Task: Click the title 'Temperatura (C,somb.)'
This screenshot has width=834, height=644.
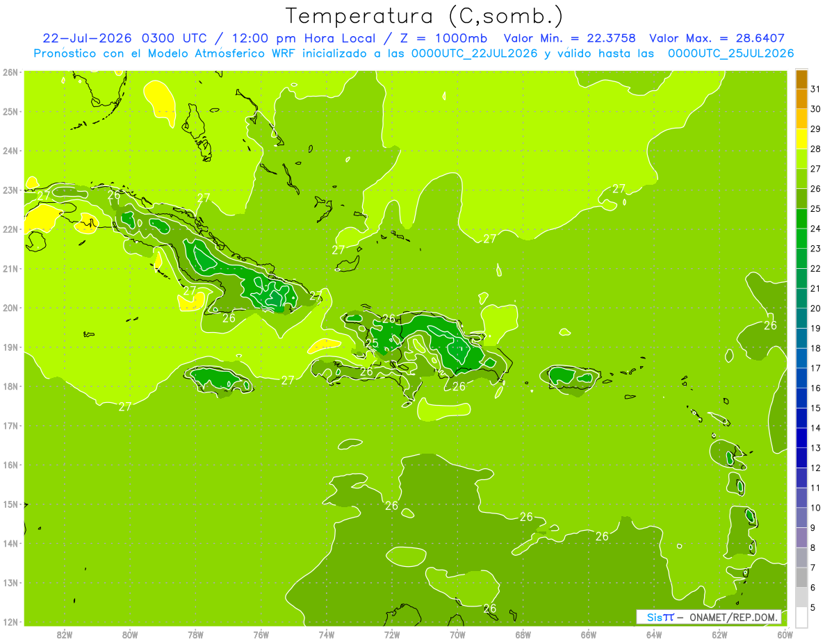Action: pyautogui.click(x=425, y=16)
